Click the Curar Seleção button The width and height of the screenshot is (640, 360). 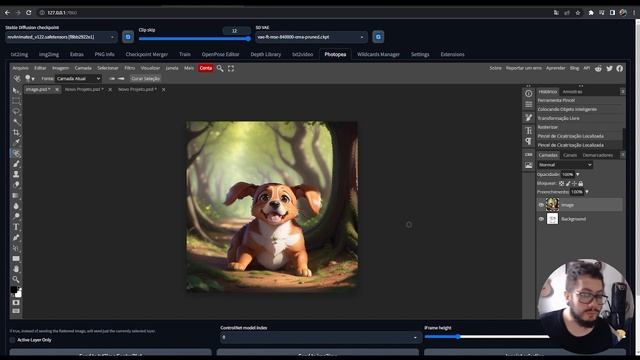point(145,78)
